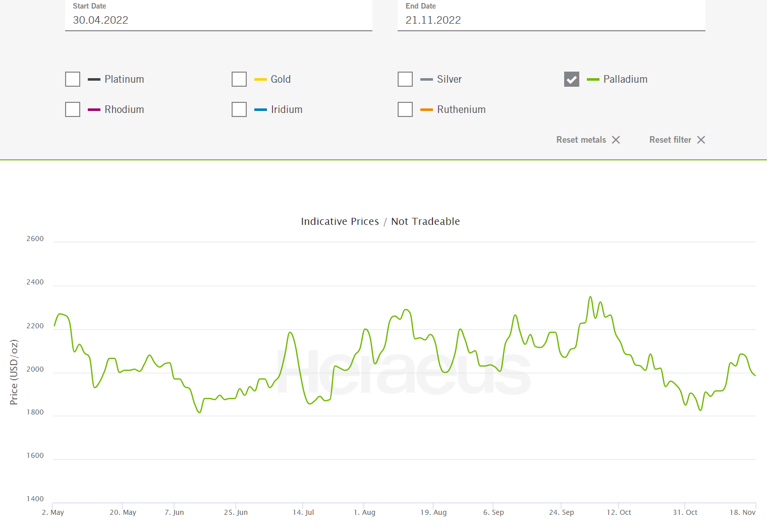
Task: Enable the Platinum checkbox
Action: point(73,79)
